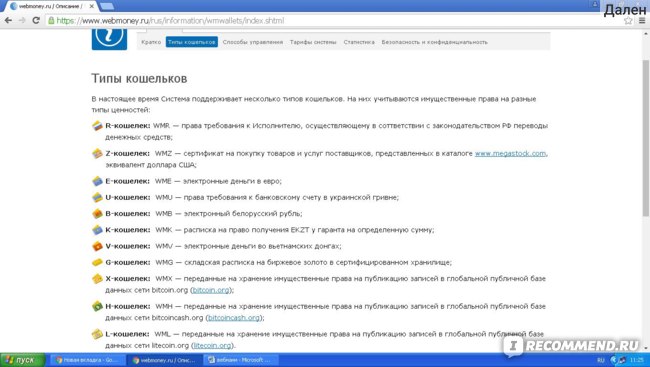Click the Z-кошелек bold label

[x=128, y=153]
